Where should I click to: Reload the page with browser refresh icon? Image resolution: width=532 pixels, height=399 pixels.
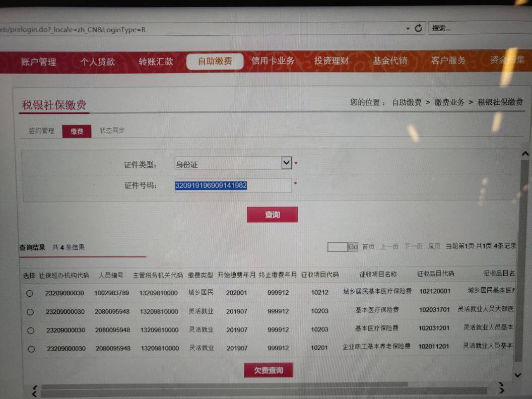coord(418,28)
